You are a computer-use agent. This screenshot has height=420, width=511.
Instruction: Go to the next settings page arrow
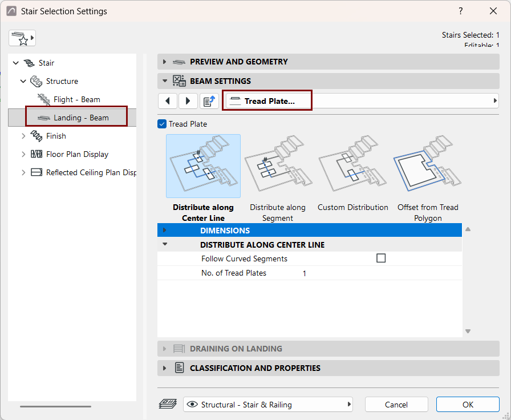point(188,101)
